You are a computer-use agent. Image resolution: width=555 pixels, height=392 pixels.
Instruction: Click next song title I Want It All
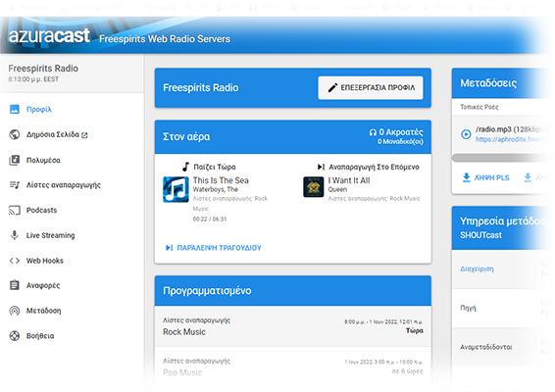(349, 180)
